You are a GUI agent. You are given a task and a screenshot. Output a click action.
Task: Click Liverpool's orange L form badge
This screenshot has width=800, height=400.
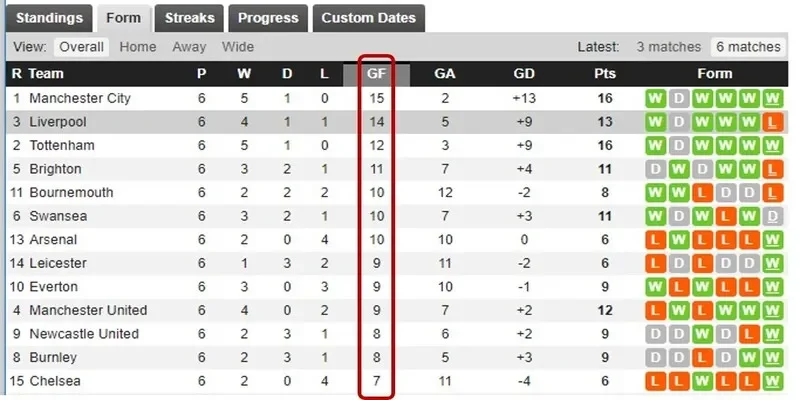tap(772, 122)
